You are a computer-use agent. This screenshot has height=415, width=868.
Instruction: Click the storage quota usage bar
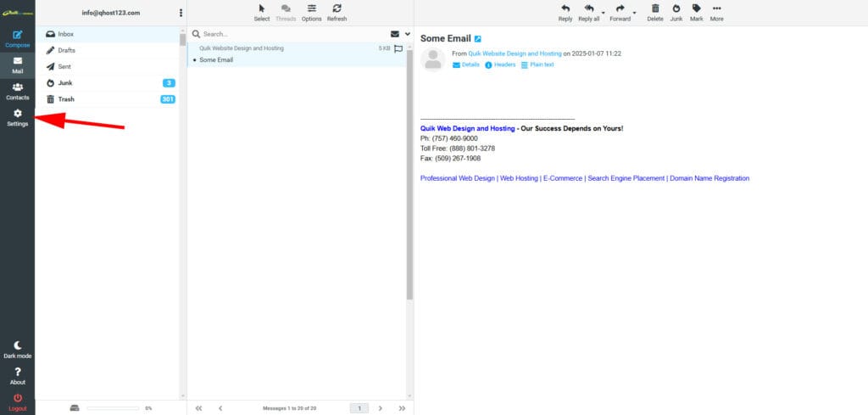(113, 408)
